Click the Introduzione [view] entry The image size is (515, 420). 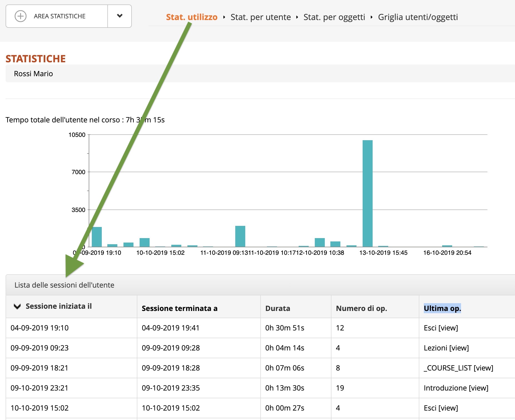tap(456, 388)
